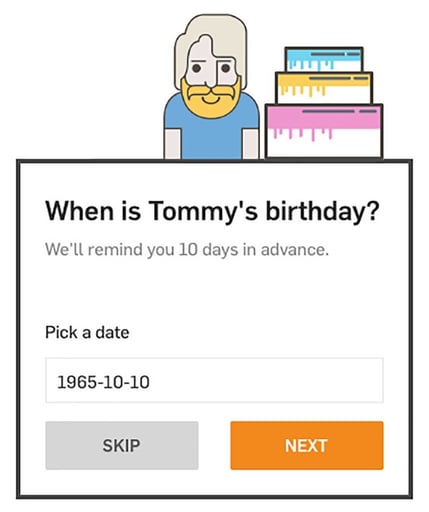The image size is (429, 512).
Task: Select the blue top cake tier
Action: 324,59
